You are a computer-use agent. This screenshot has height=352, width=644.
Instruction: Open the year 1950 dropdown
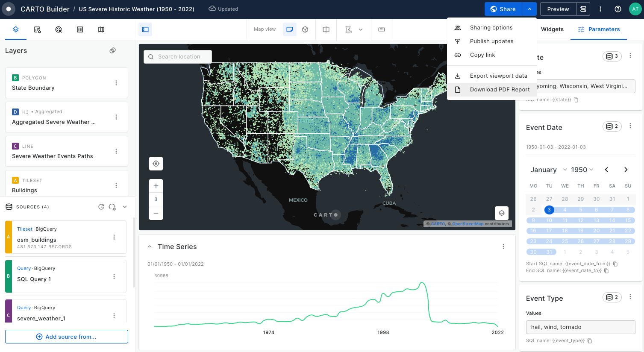point(582,170)
